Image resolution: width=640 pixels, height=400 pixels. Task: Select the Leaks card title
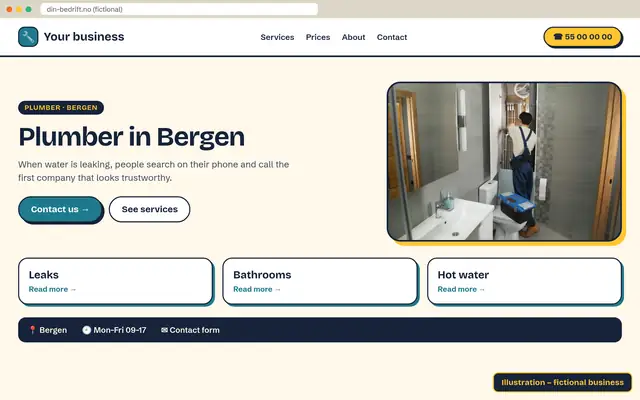[x=44, y=275]
